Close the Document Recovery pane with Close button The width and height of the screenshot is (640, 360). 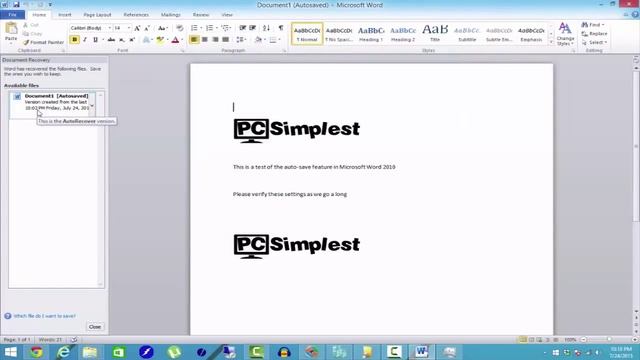pos(95,327)
